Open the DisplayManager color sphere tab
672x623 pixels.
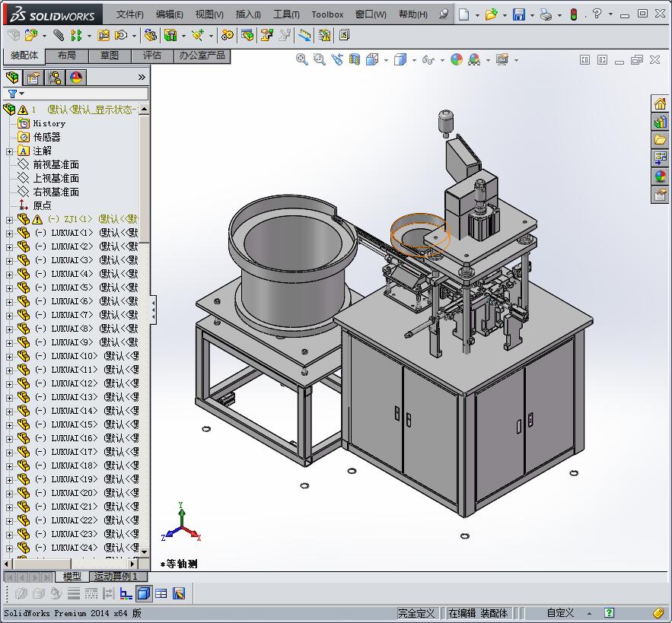point(75,78)
